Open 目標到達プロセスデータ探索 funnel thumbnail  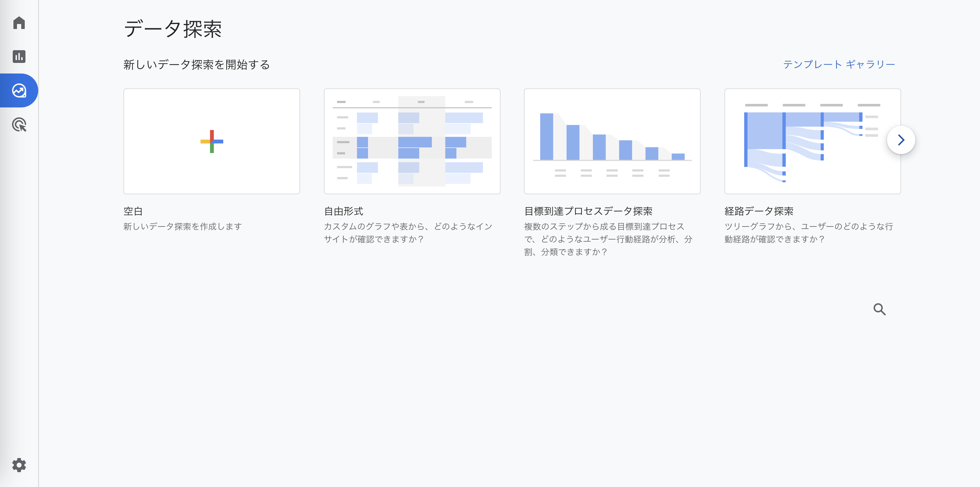pyautogui.click(x=612, y=141)
